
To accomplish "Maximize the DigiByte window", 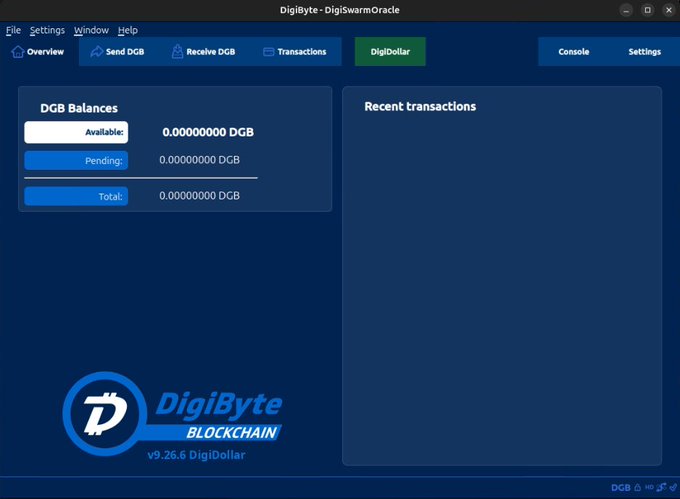I will (x=647, y=10).
